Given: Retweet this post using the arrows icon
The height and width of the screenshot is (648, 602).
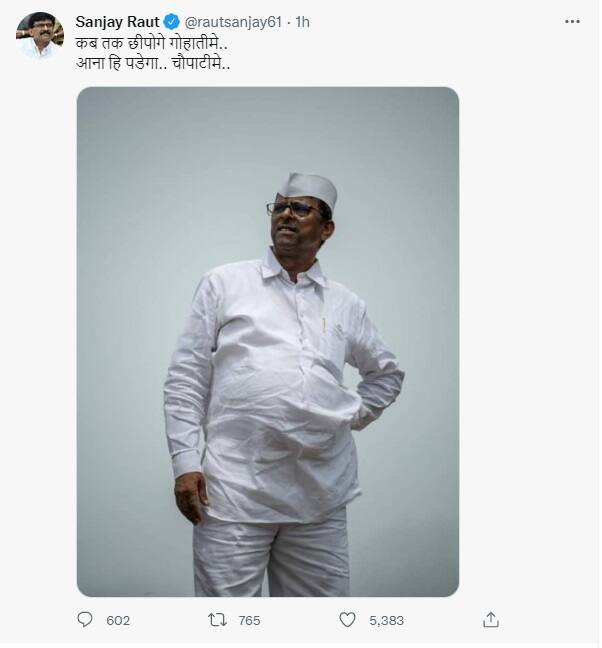Looking at the screenshot, I should pyautogui.click(x=217, y=620).
